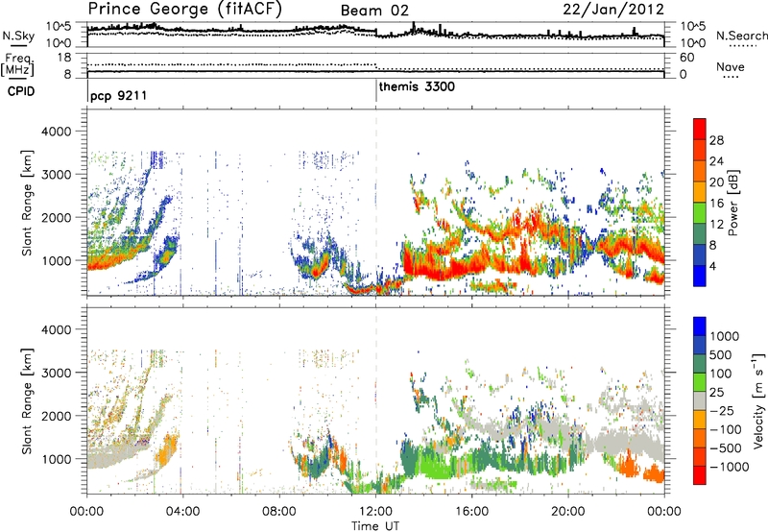This screenshot has width=768, height=532.
Task: Click the "18" frequency axis tick label
Action: tap(64, 58)
